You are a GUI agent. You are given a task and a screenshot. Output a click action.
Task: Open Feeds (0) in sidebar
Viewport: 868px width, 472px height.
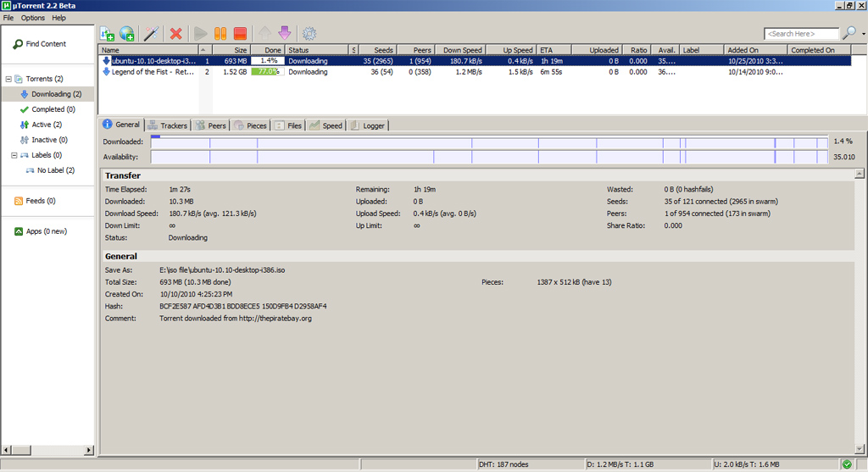click(35, 201)
